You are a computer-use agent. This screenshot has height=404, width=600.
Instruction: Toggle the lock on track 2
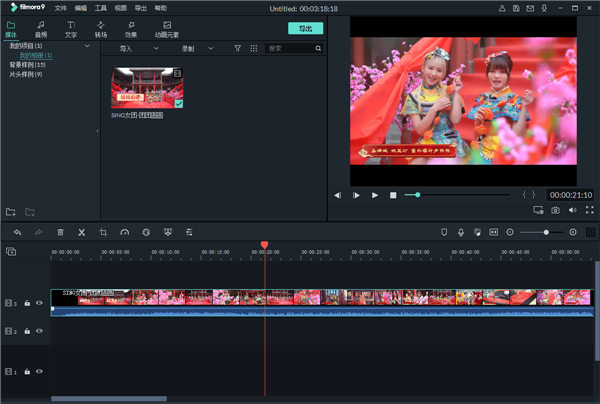27,331
